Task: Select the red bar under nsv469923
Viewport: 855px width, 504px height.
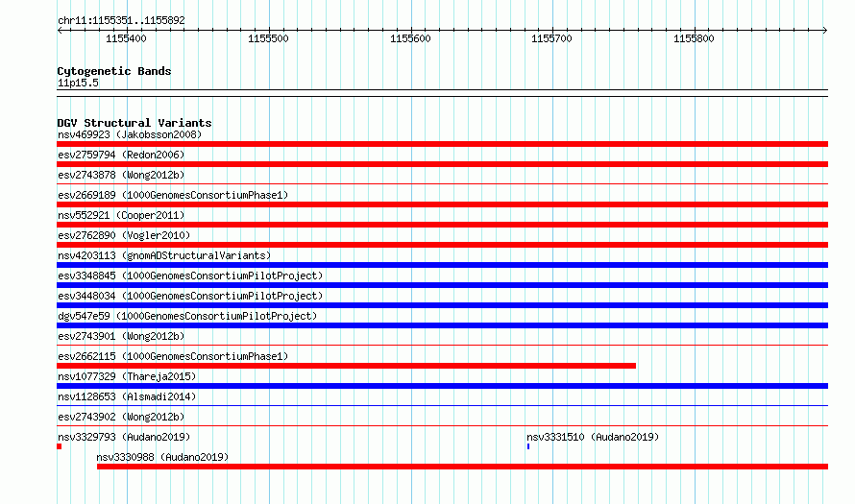Action: (x=442, y=144)
